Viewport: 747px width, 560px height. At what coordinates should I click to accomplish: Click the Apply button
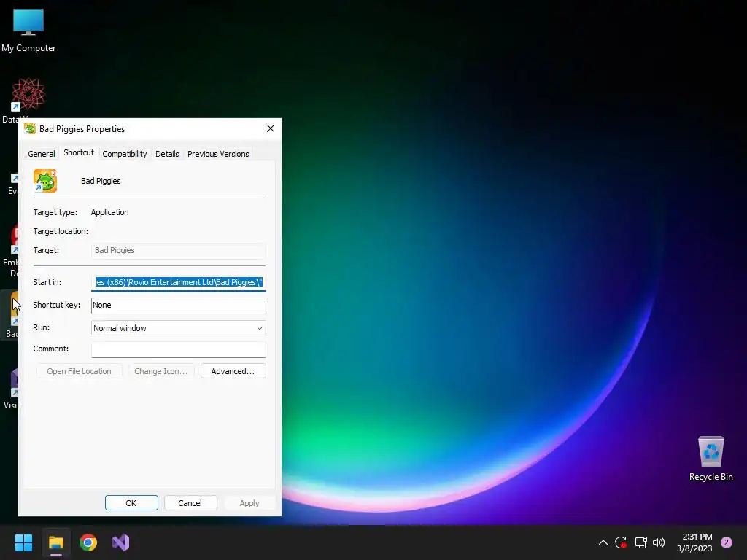click(x=249, y=503)
